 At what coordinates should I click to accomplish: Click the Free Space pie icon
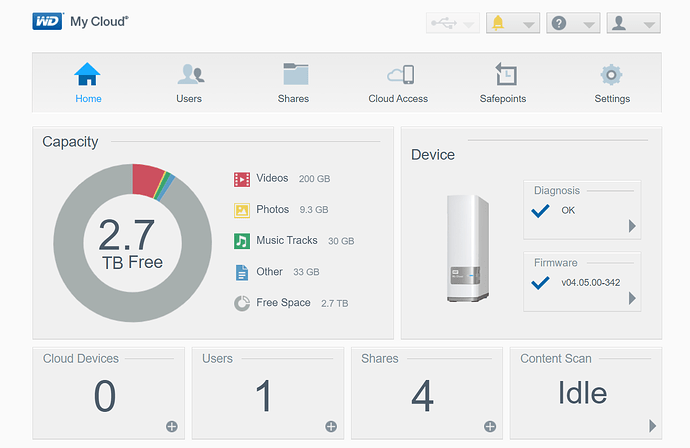pos(242,303)
